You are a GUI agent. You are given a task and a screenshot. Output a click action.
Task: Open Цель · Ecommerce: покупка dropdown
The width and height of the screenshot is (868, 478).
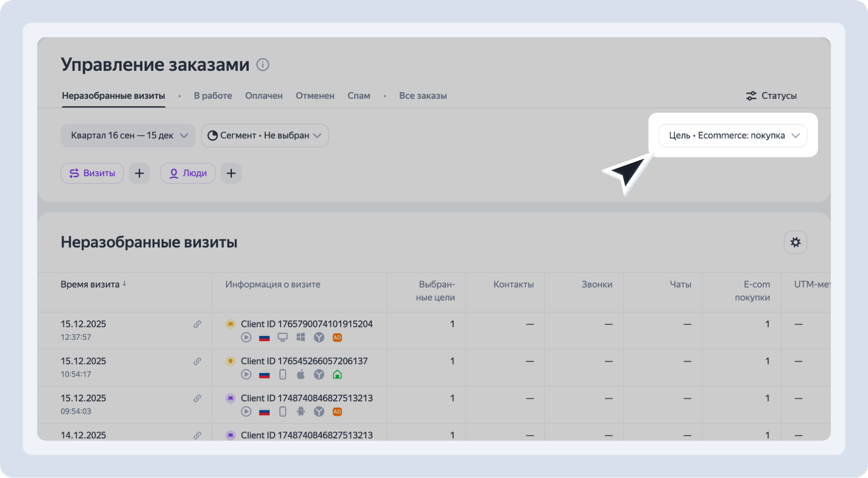coord(733,135)
